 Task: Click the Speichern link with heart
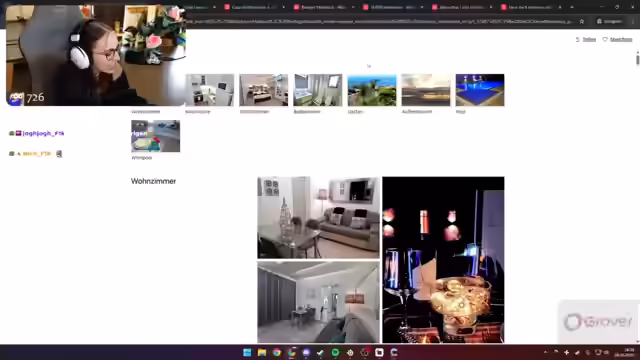[617, 40]
